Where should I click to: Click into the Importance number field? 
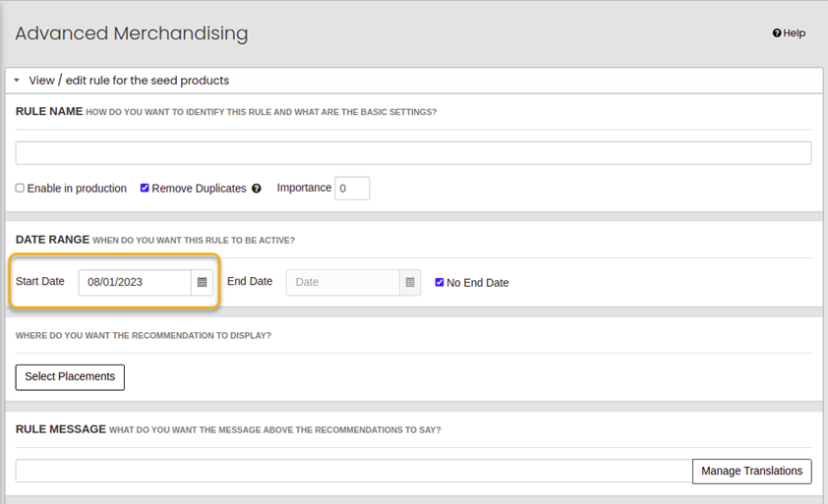[352, 188]
